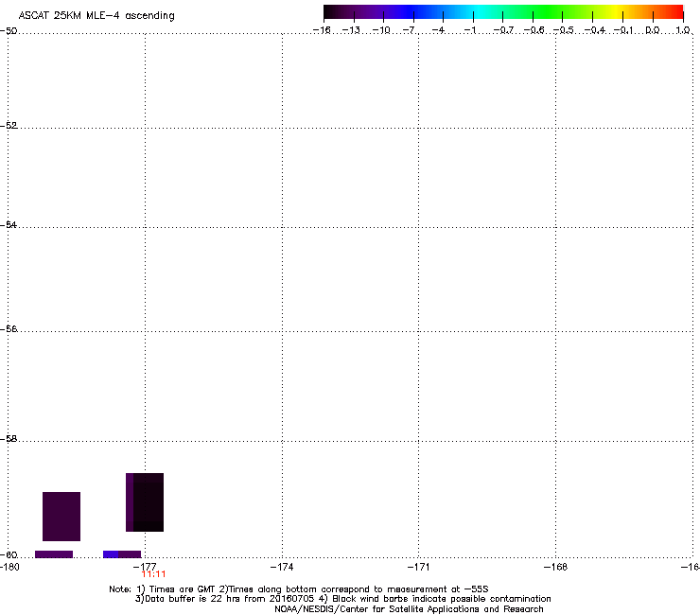Click the title 'ASCAT 25KM MLE-4 ascending'

(96, 16)
